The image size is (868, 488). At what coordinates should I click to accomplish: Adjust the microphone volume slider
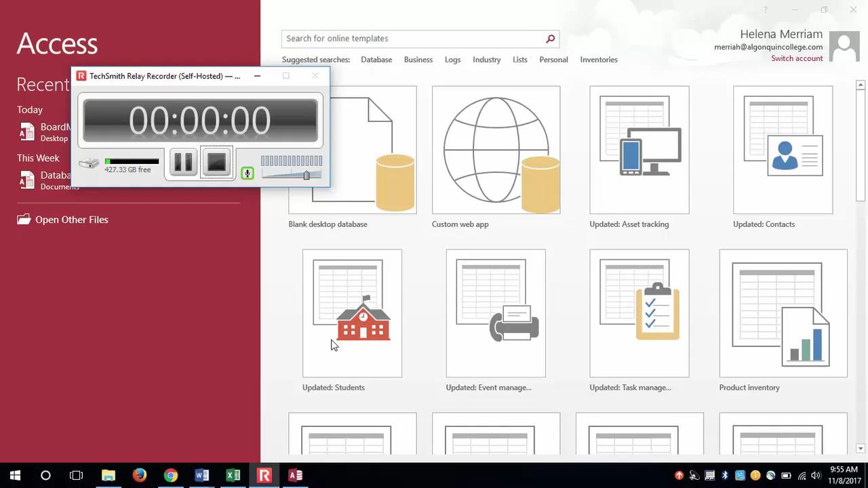pos(307,175)
